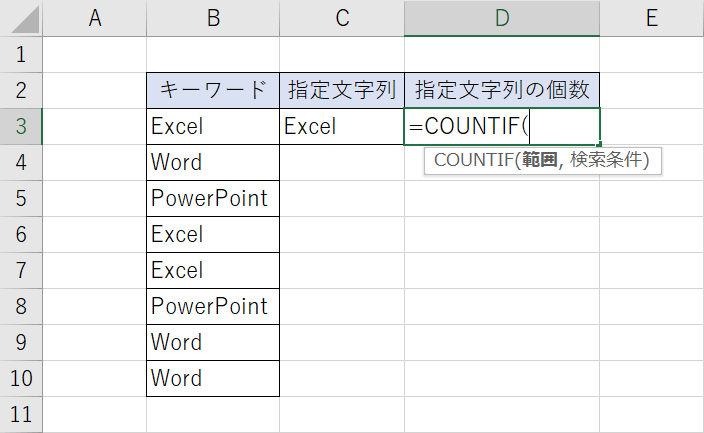
Task: Select cell B4 containing Word
Action: point(213,162)
